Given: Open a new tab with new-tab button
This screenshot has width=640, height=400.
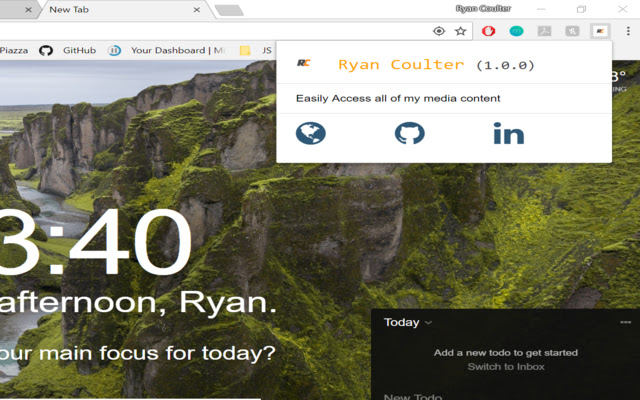Looking at the screenshot, I should point(229,11).
